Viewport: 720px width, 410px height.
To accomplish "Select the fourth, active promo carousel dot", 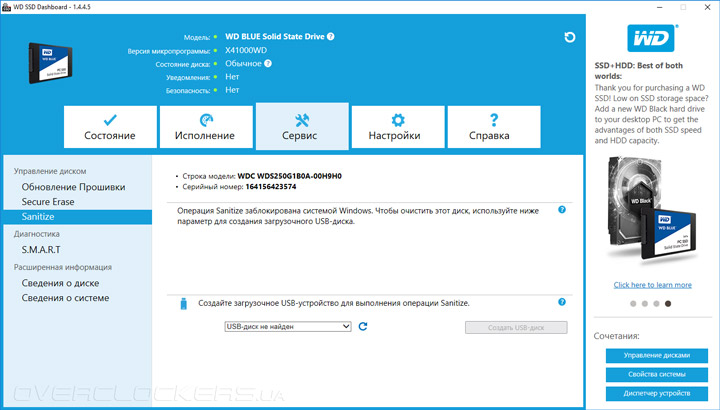I will click(668, 303).
